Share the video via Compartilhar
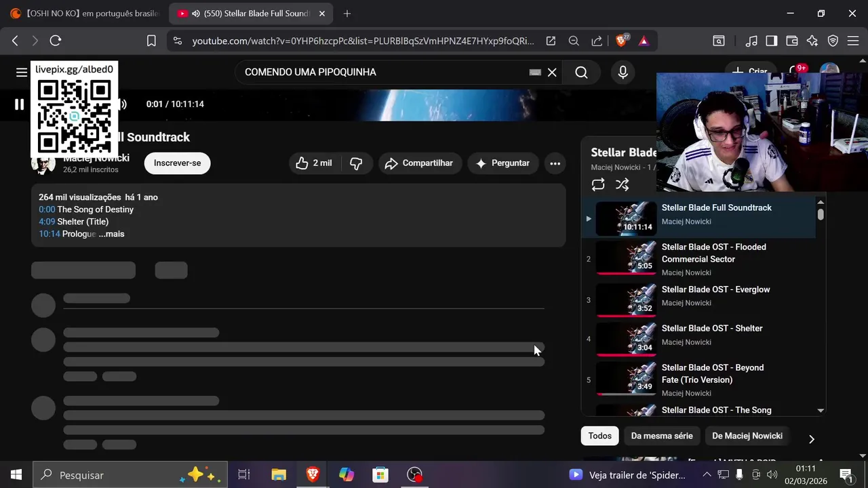Image resolution: width=868 pixels, height=488 pixels. tap(420, 163)
